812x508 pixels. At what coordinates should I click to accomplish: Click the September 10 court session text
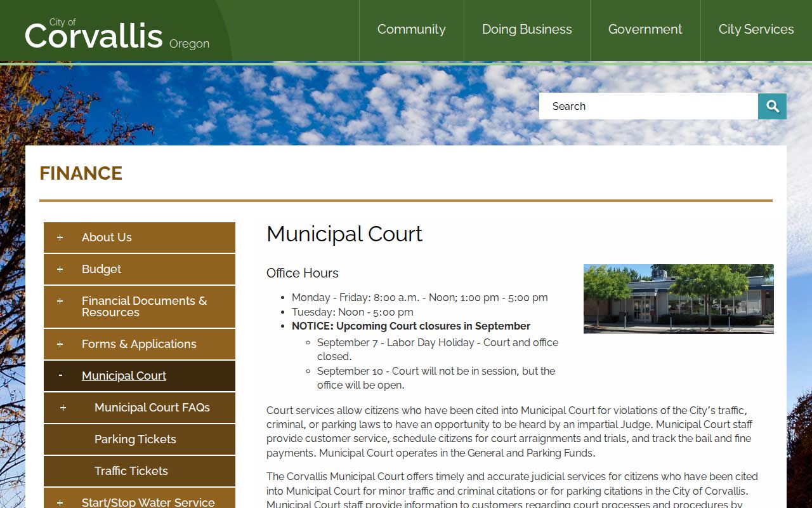click(436, 378)
